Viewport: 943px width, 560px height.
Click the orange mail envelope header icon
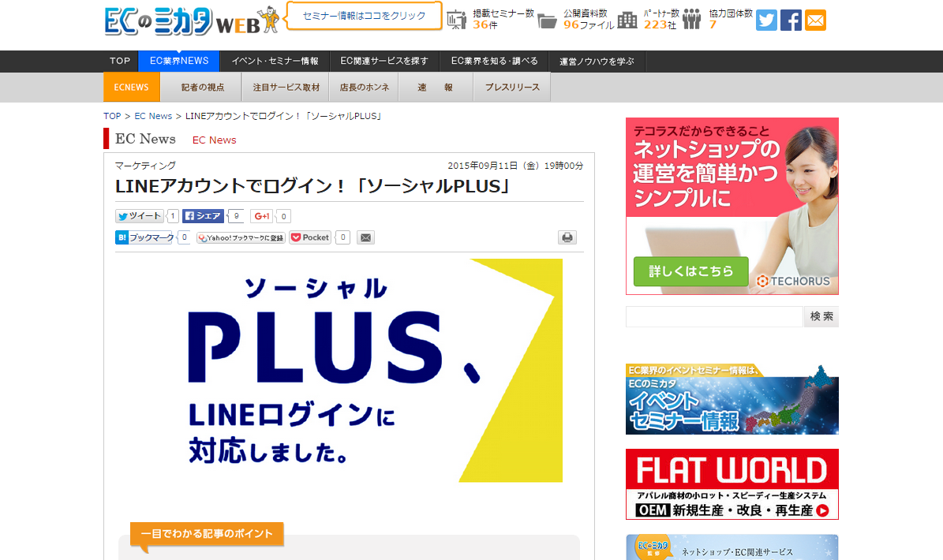815,21
